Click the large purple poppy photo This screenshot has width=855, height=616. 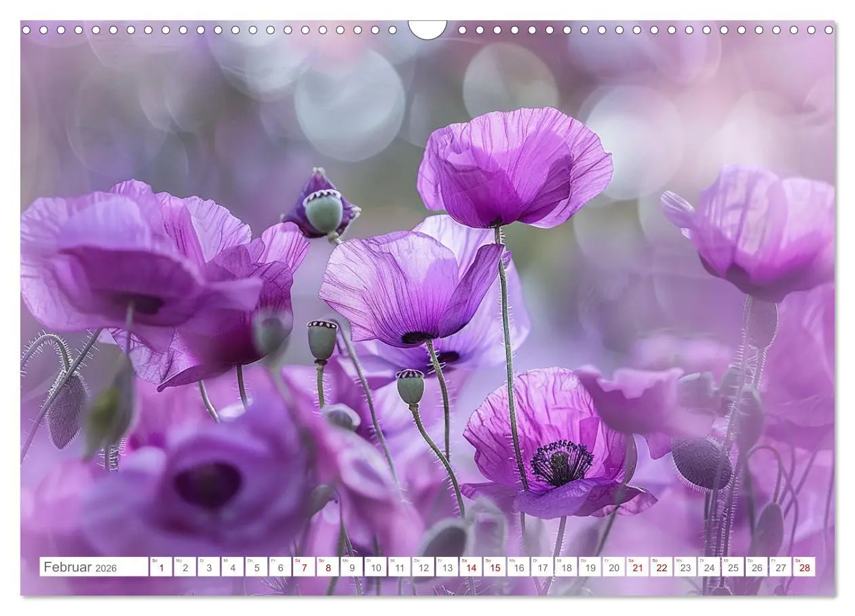[x=427, y=292]
